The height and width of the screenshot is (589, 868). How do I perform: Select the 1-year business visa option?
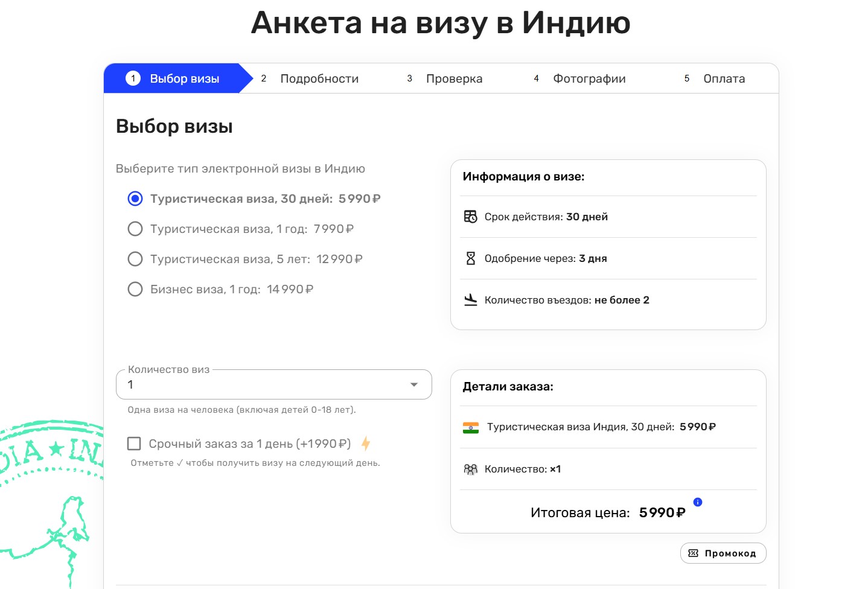[x=135, y=289]
